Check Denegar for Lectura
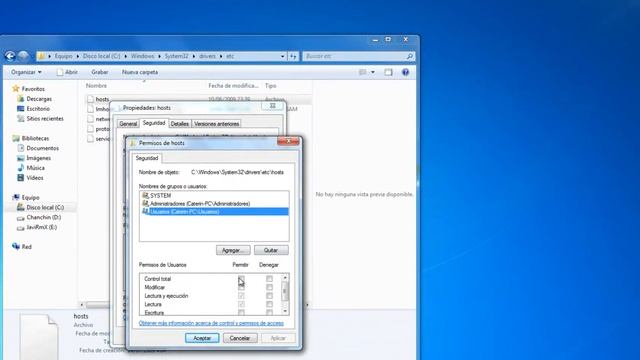The width and height of the screenshot is (640, 360). pos(269,304)
